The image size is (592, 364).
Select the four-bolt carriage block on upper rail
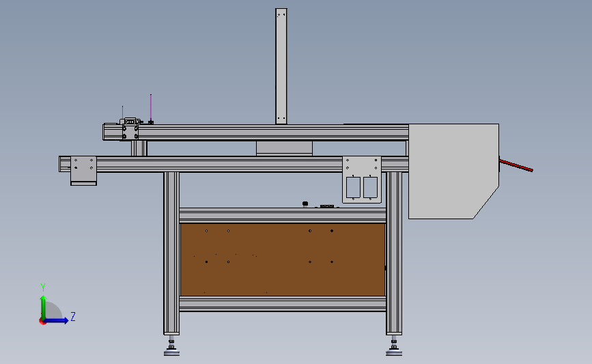[130, 132]
